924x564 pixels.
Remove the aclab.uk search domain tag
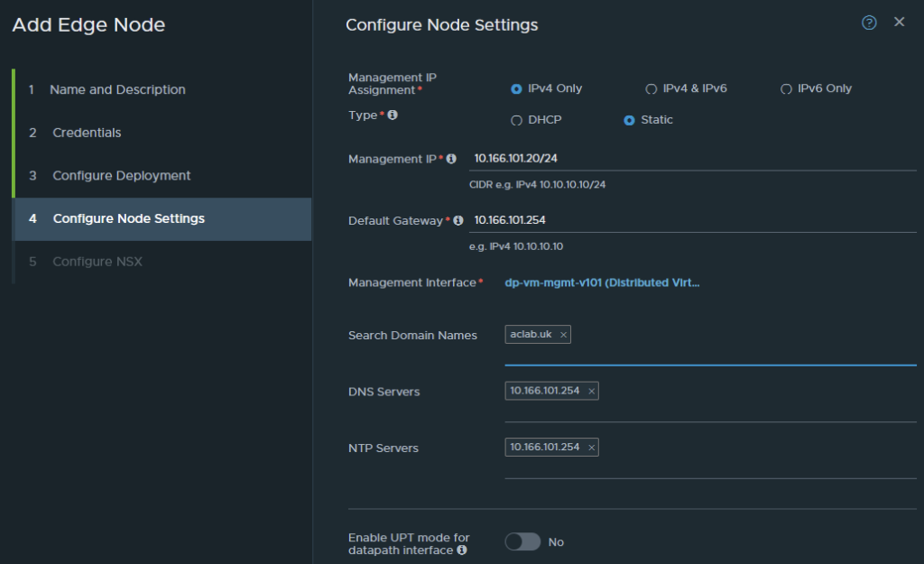click(x=564, y=335)
